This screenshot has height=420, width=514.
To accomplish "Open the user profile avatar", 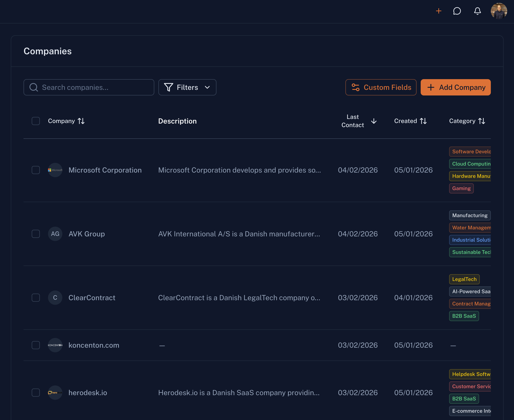I will pos(499,11).
